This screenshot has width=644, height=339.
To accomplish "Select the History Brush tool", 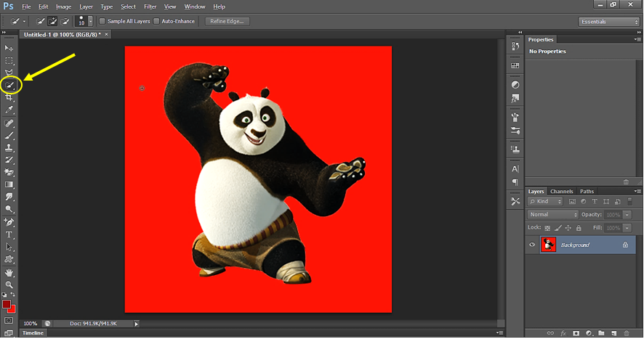I will (x=9, y=160).
